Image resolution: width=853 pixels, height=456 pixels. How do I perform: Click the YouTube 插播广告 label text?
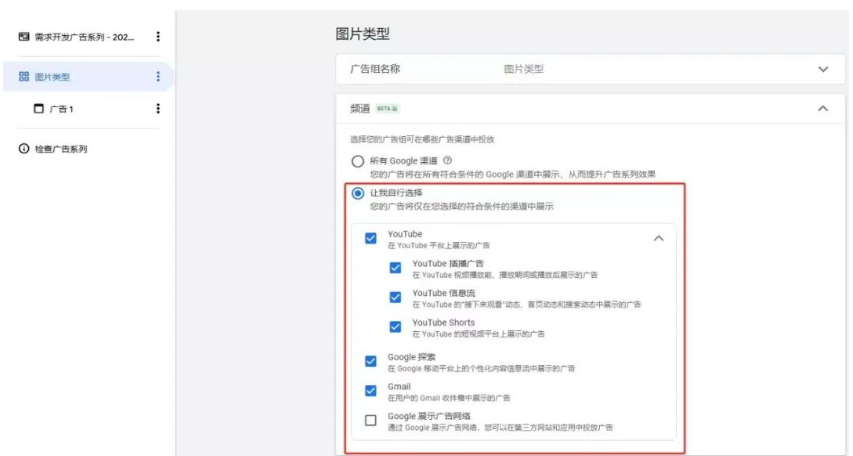pyautogui.click(x=448, y=263)
